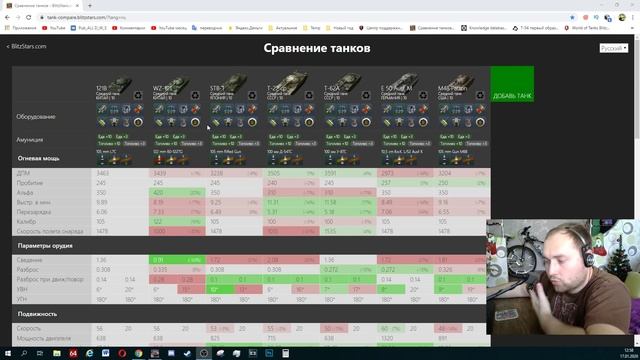640x360 pixels.
Task: Select the round gold equipment icon under WZ-121
Action: pos(195,122)
